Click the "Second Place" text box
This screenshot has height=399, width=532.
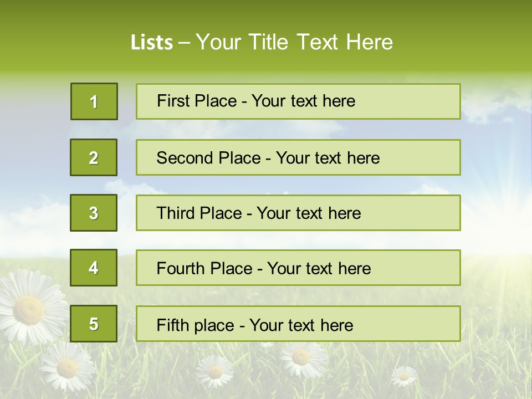298,157
